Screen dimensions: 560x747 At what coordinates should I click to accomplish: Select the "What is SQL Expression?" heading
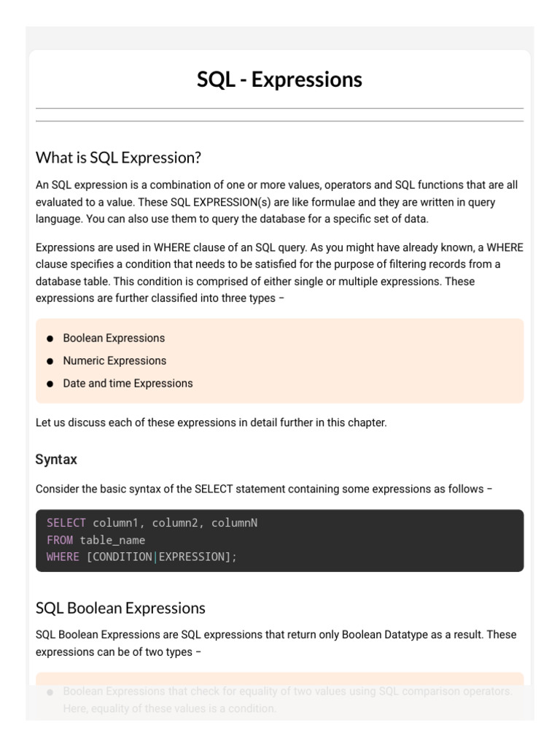(x=118, y=158)
